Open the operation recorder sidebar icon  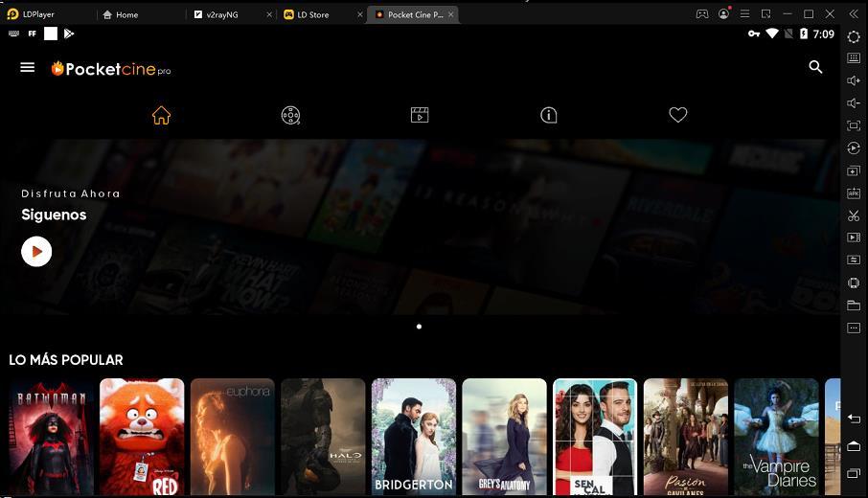pos(854,148)
